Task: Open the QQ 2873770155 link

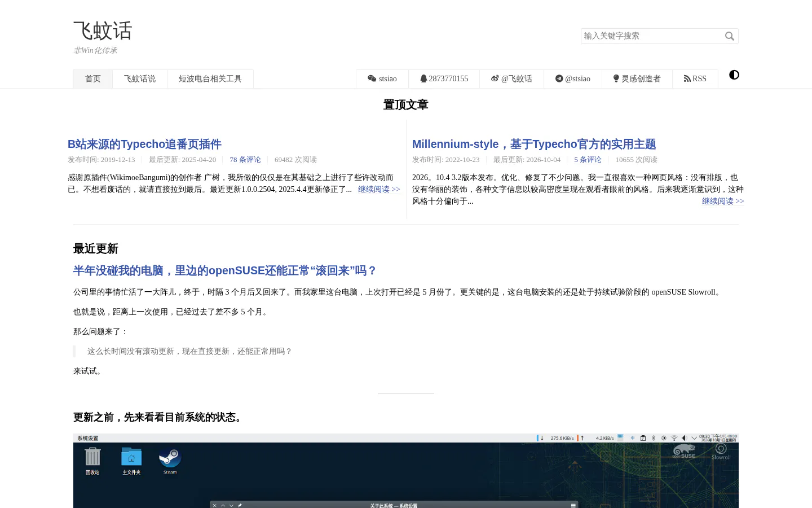Action: point(444,79)
